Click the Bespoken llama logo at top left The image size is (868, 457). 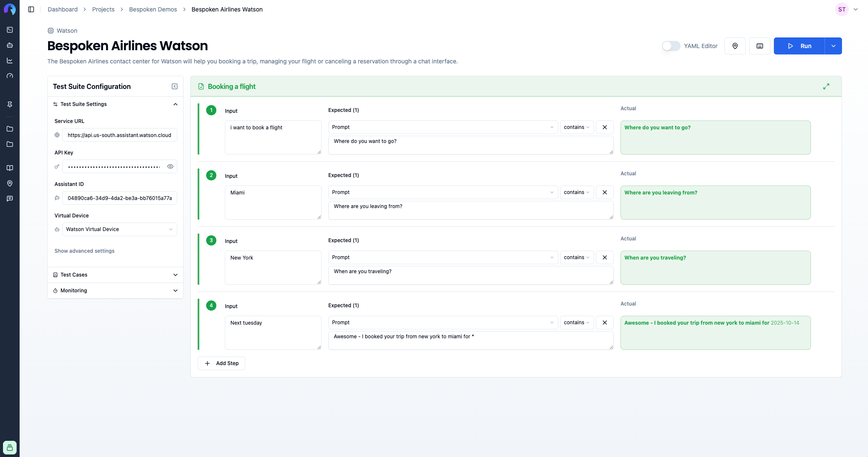pos(9,9)
